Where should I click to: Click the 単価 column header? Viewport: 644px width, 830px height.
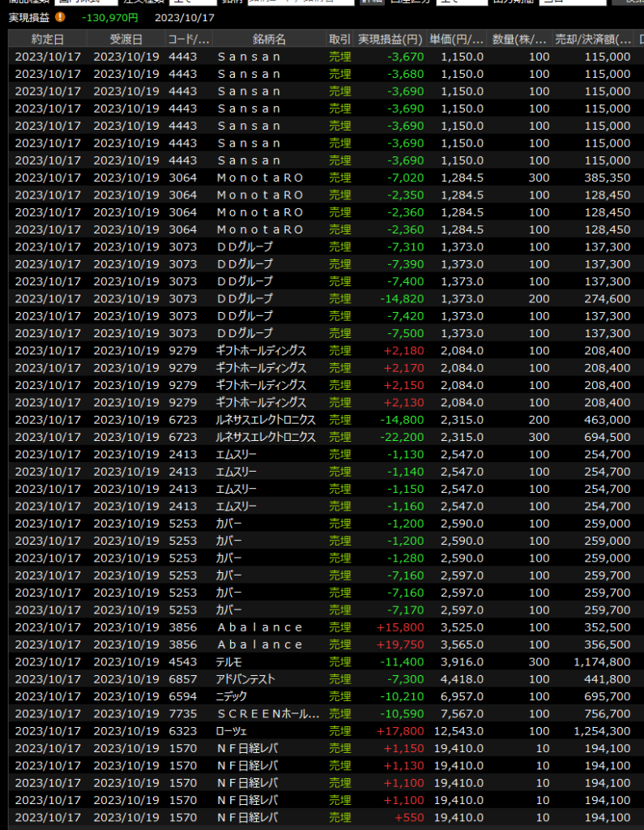[457, 39]
